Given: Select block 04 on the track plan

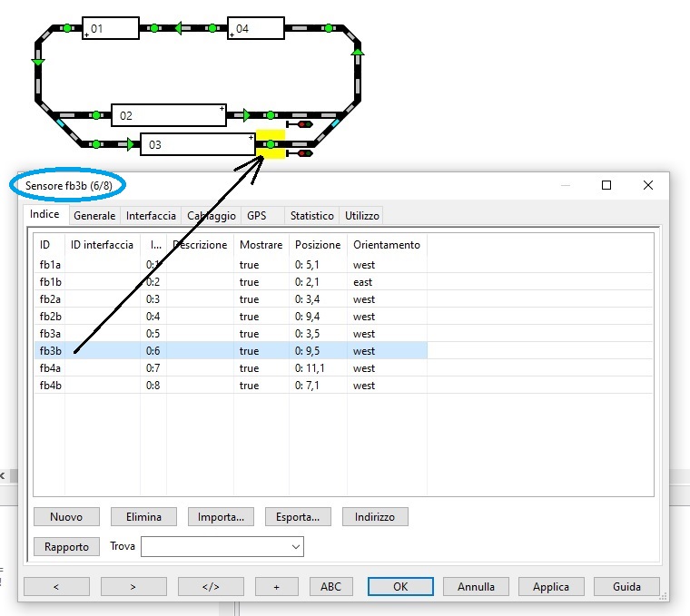Looking at the screenshot, I should [256, 29].
